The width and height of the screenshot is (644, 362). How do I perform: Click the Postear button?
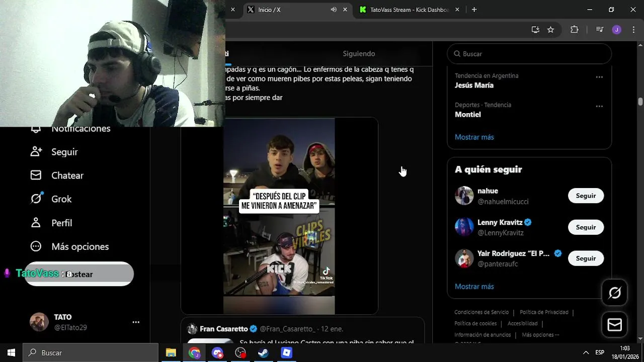(79, 274)
